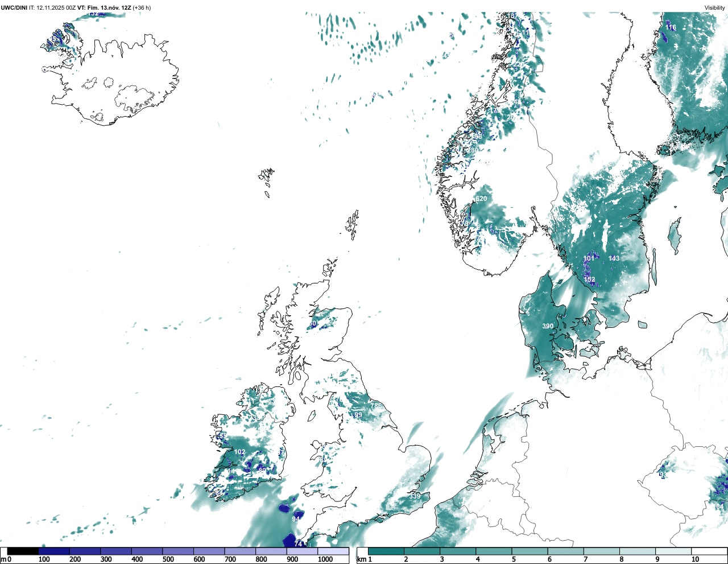Select the 8–9 km legend swatch
The image size is (728, 564).
pos(638,551)
